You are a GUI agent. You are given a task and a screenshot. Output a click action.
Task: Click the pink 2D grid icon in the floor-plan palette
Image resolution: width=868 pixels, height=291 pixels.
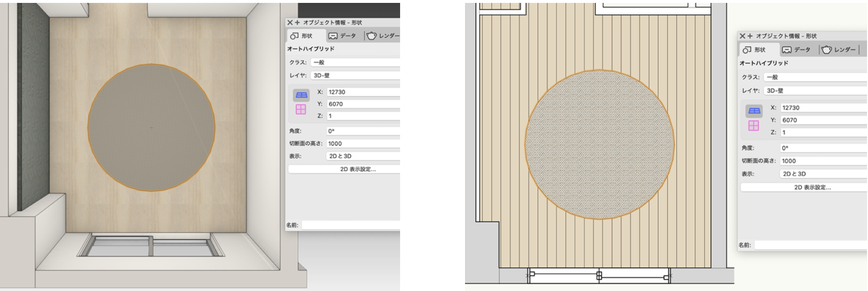tap(754, 126)
